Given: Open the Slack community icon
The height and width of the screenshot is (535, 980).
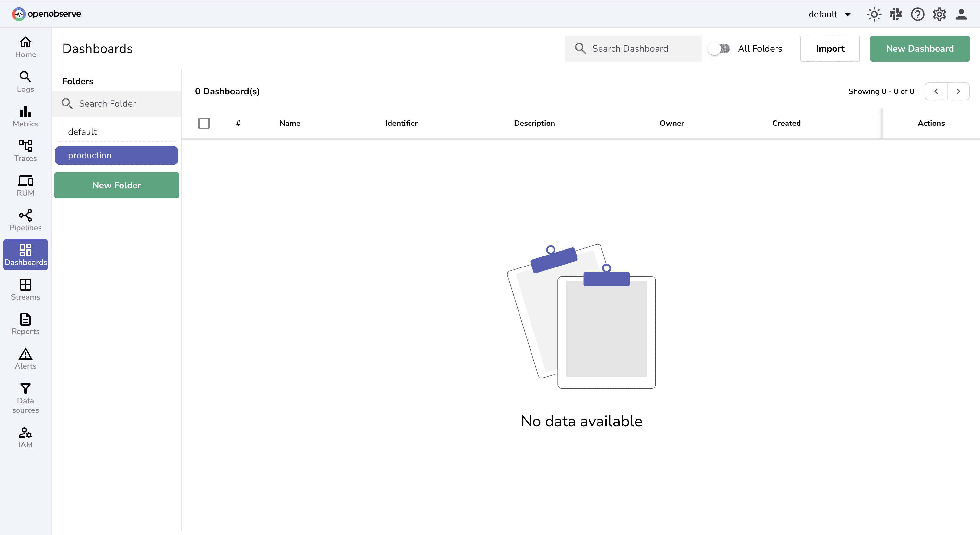Looking at the screenshot, I should tap(896, 14).
